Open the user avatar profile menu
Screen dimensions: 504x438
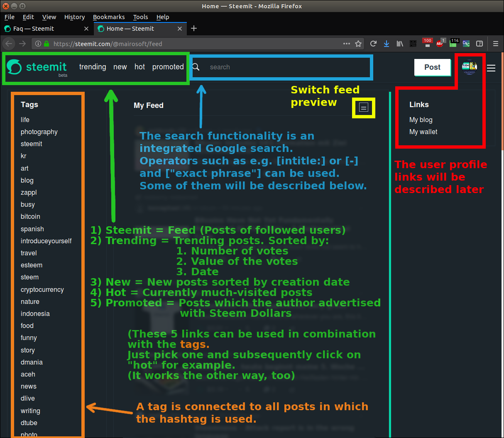(x=470, y=67)
